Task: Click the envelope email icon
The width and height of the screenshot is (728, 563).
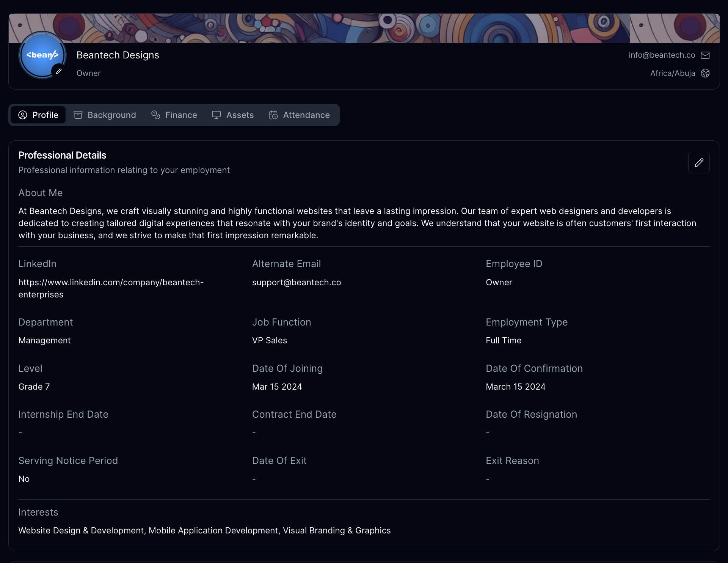Action: tap(705, 55)
